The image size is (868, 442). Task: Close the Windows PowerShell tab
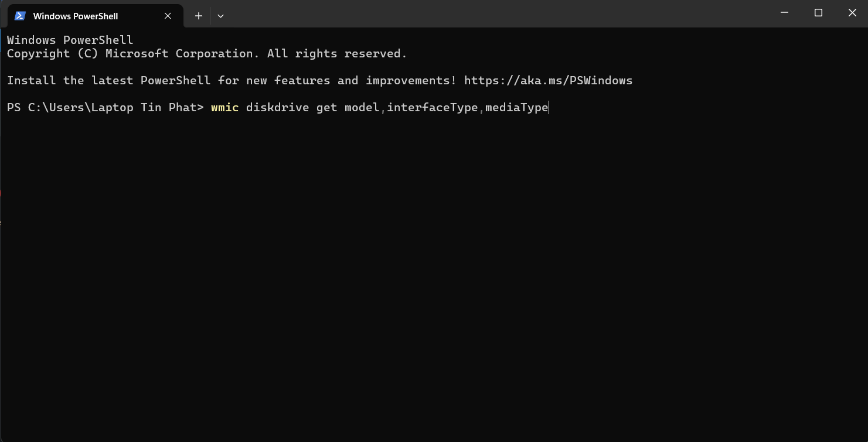168,16
